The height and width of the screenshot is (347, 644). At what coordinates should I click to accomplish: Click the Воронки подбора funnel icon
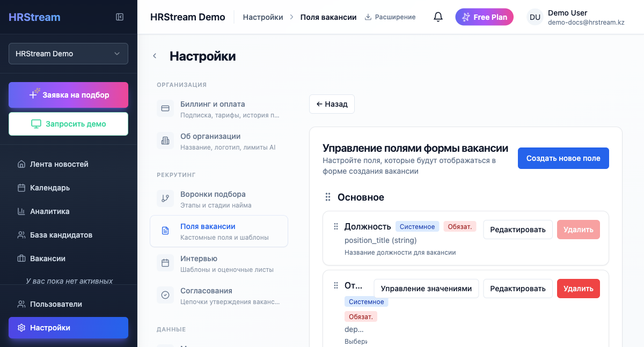(x=165, y=198)
